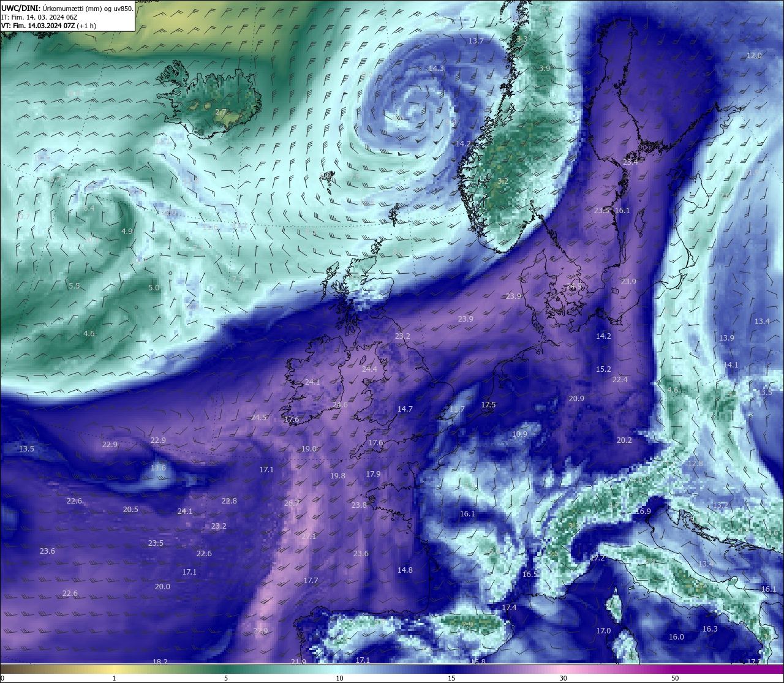Click the 18.2 value at the bottom edge

pyautogui.click(x=160, y=662)
